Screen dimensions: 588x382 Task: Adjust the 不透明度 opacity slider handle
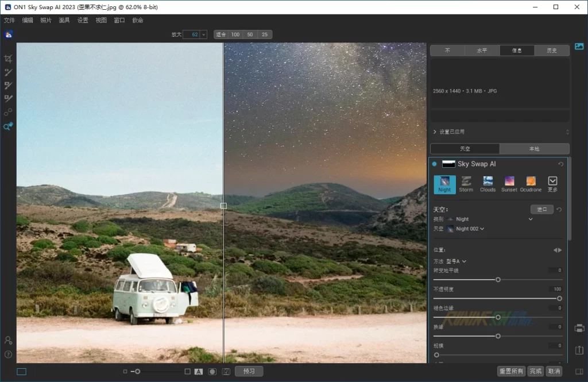pyautogui.click(x=559, y=298)
